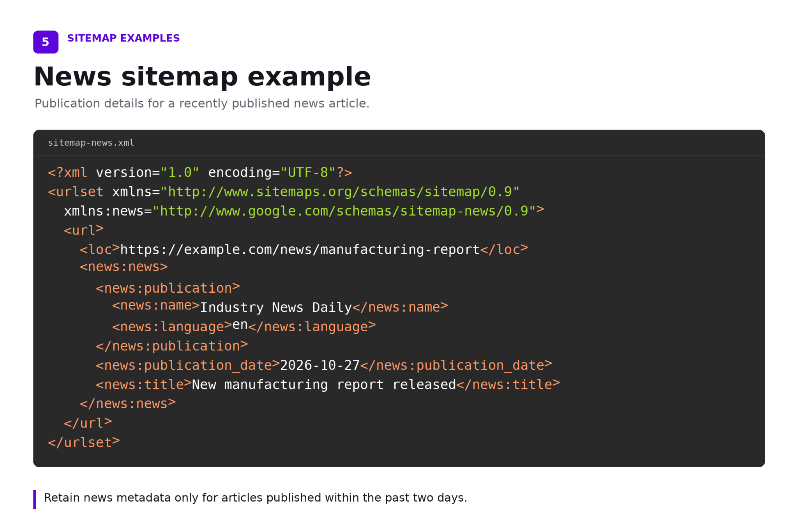Image resolution: width=798 pixels, height=532 pixels.
Task: Click the title 'New manufacturing report released'
Action: (324, 385)
